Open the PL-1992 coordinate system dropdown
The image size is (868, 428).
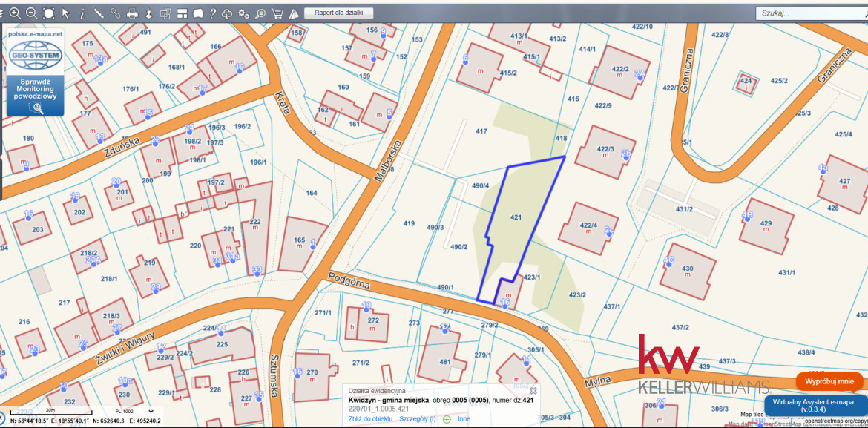pyautogui.click(x=134, y=411)
